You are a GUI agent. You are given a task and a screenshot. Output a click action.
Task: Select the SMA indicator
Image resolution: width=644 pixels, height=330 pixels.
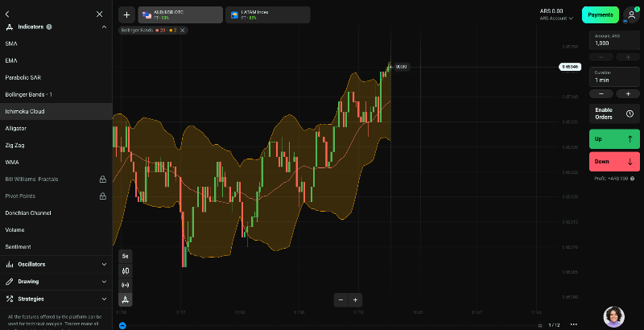point(56,43)
